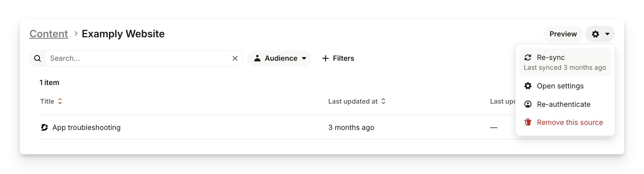Click the gear icon in header

pos(595,34)
